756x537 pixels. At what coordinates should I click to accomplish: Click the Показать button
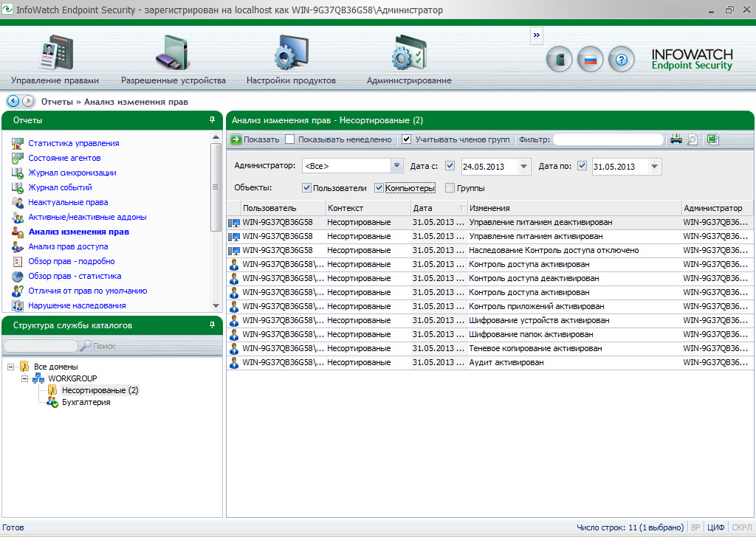click(255, 139)
